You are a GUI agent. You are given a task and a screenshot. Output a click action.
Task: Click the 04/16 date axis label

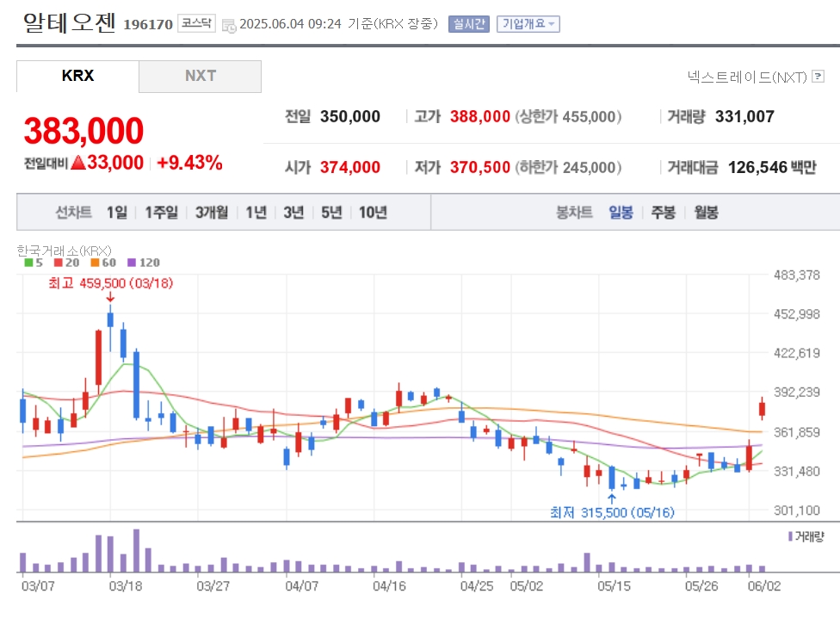pos(390,586)
